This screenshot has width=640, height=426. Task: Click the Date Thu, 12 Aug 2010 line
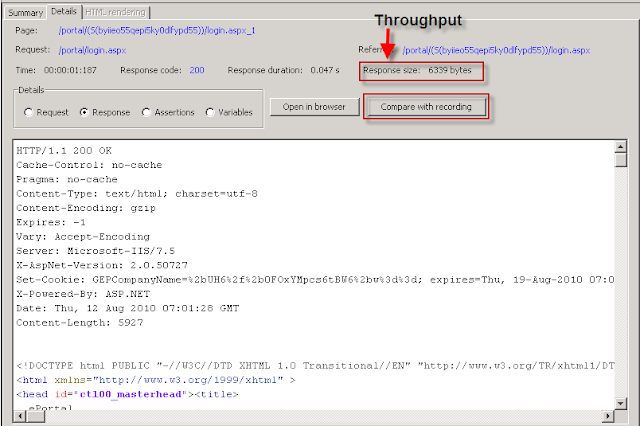[x=127, y=308]
